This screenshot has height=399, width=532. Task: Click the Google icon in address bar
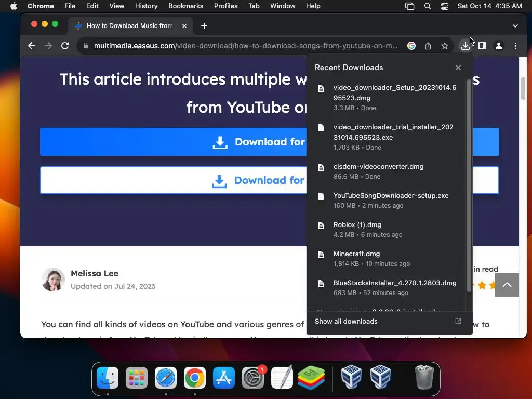(x=411, y=46)
